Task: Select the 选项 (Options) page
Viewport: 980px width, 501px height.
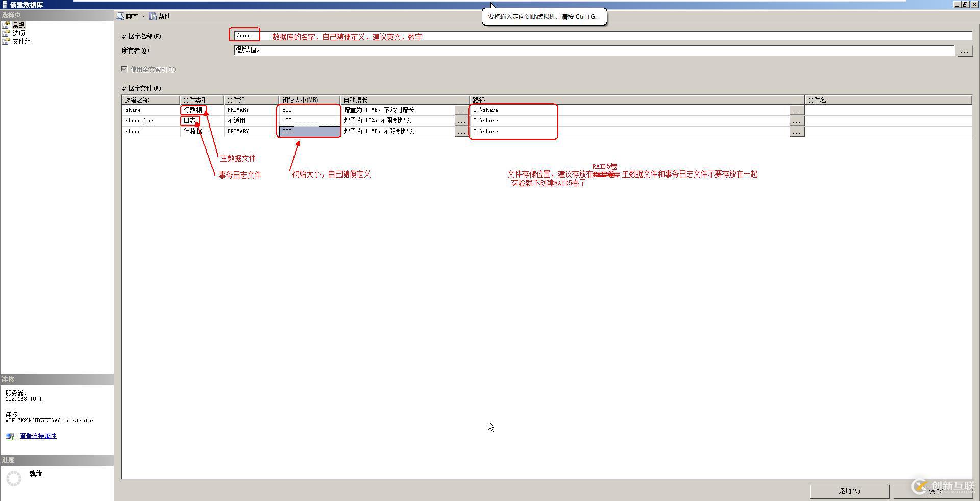Action: [18, 33]
